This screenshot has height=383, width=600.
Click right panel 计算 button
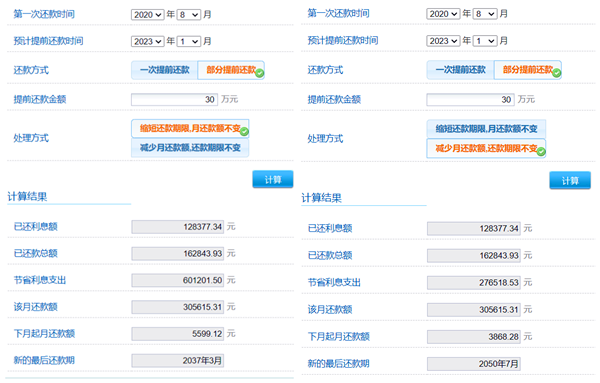[570, 181]
